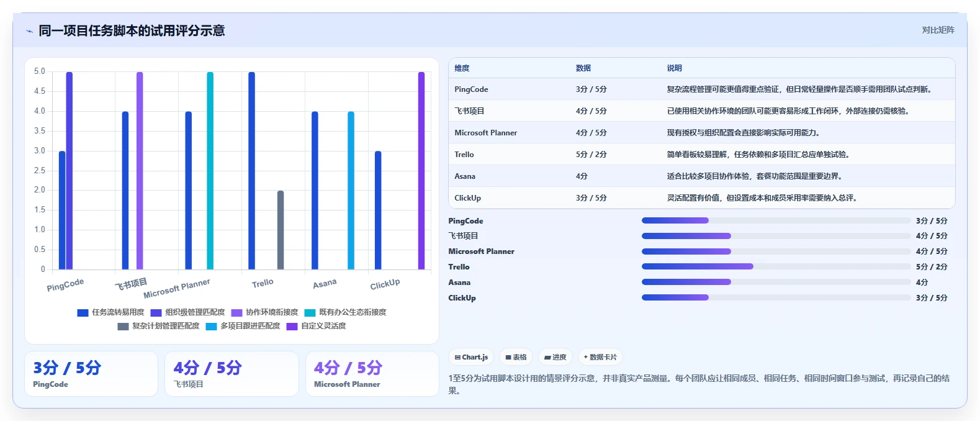
Task: Select the Trello progress bar
Action: click(x=776, y=266)
